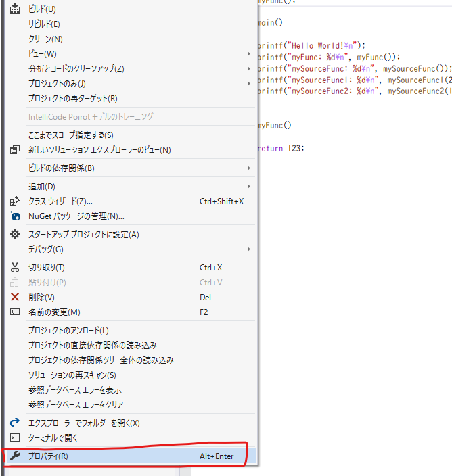Open the デバッグ(G) submenu arrow
Image resolution: width=452 pixels, height=476 pixels.
249,249
